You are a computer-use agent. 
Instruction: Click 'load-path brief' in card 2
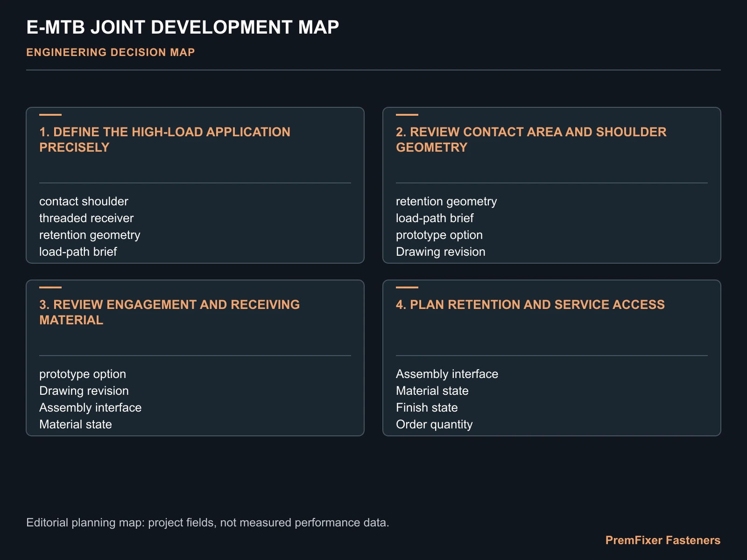435,218
